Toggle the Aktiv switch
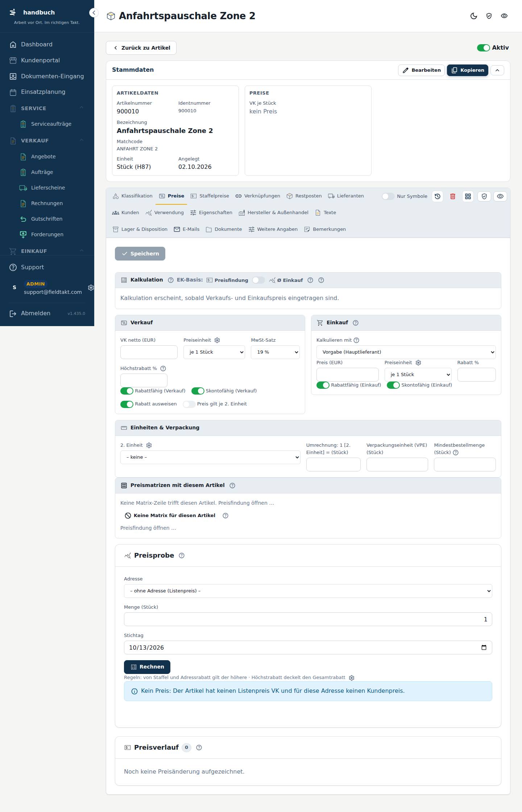Image resolution: width=522 pixels, height=812 pixels. (x=483, y=48)
